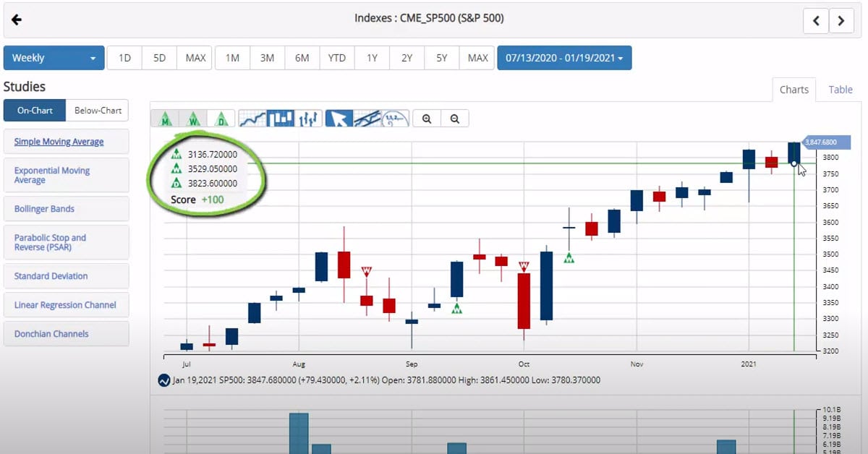Image resolution: width=868 pixels, height=454 pixels.
Task: Go to the next symbol arrow
Action: point(841,21)
